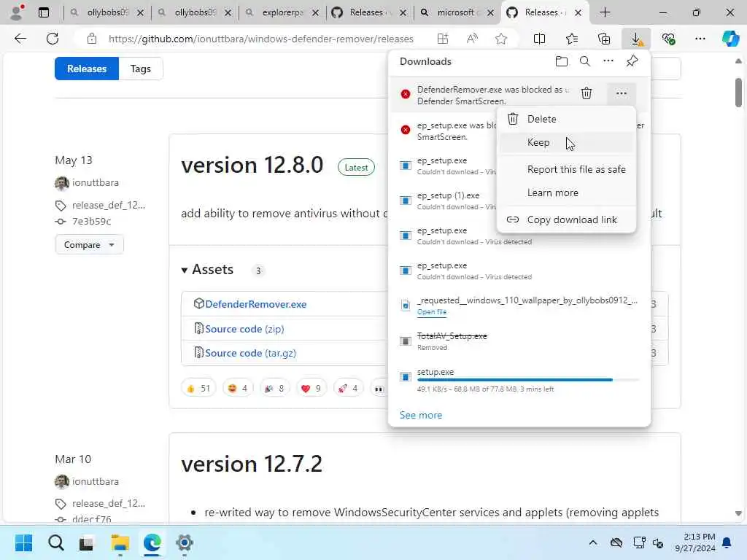
Task: Search downloads with magnifier icon
Action: [584, 61]
